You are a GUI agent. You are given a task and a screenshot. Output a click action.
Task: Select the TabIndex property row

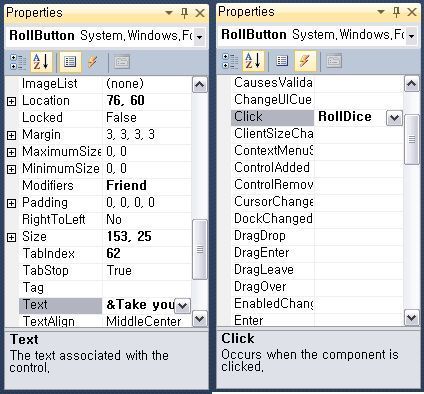point(105,254)
